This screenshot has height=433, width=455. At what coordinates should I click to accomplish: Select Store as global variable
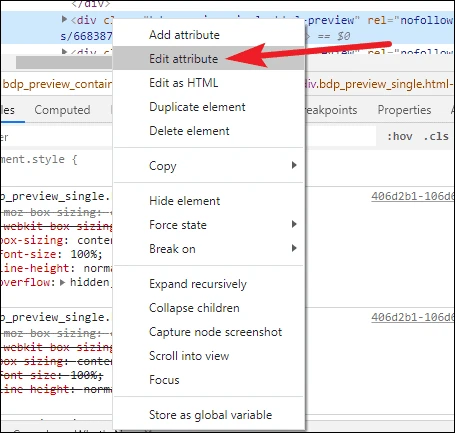pos(209,415)
